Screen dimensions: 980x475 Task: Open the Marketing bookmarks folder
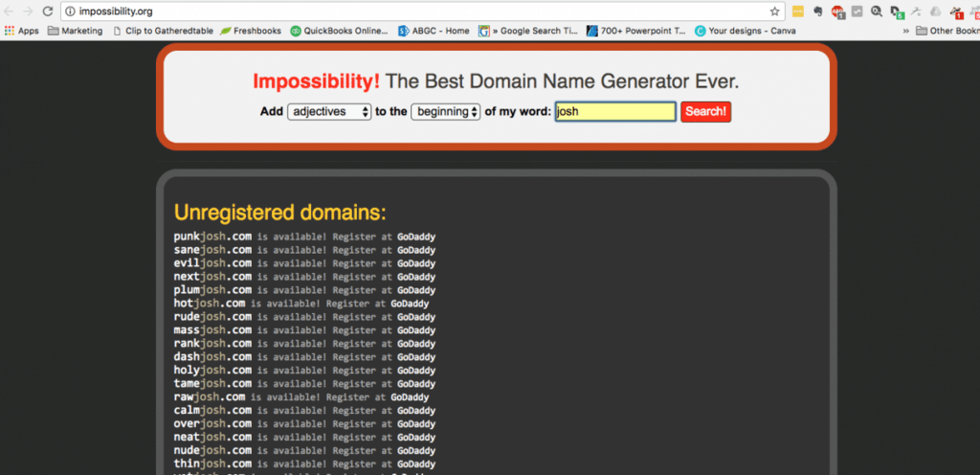pos(75,31)
